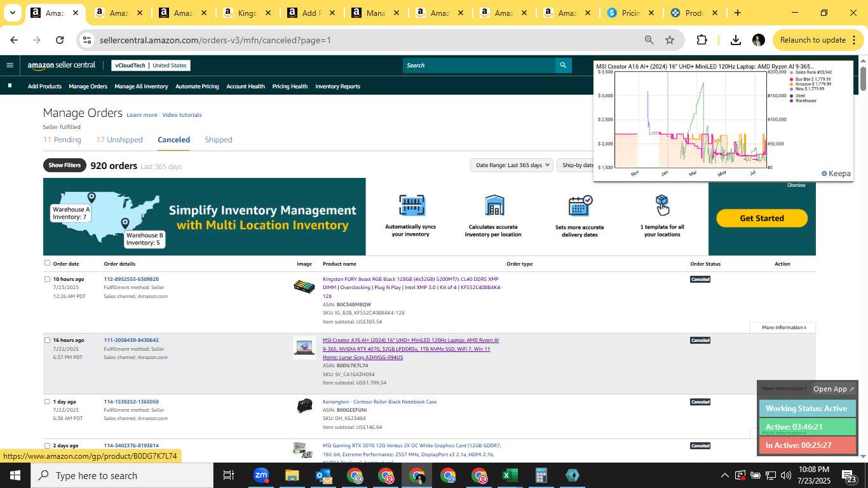Screen dimensions: 868x488
Task: Click the Windows taskbar search box
Action: coord(122,475)
